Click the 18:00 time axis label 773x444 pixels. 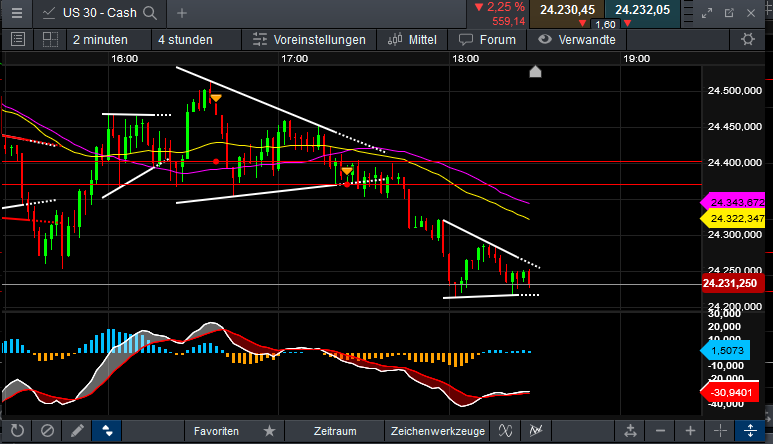click(x=465, y=59)
